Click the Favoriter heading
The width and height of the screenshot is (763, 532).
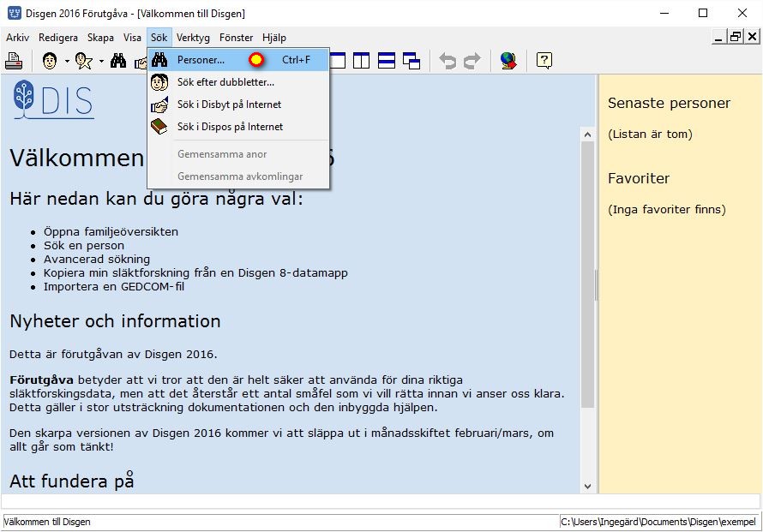[639, 178]
